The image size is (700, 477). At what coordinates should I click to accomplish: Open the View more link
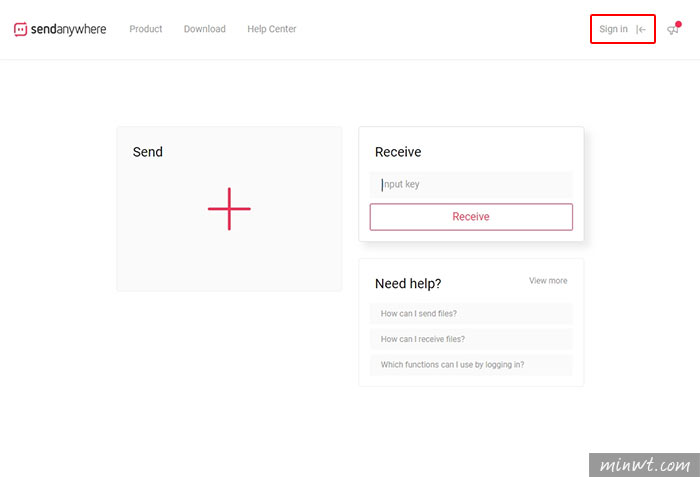coord(548,280)
